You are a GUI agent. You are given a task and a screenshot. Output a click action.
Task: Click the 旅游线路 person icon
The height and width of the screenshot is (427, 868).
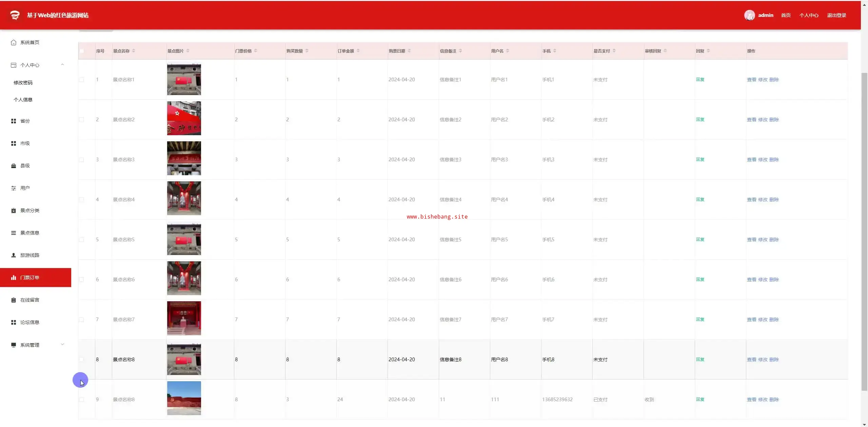14,255
